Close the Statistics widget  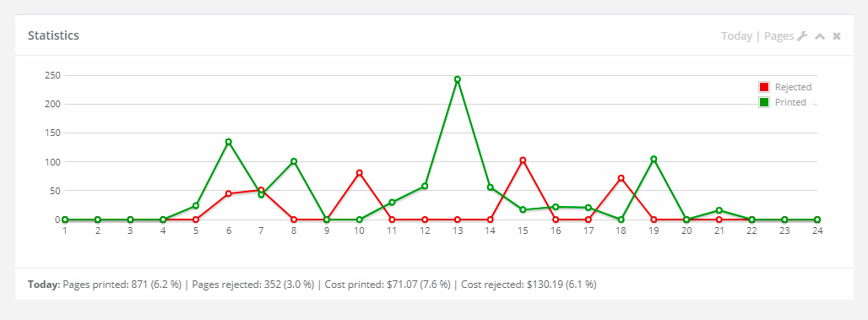(837, 36)
